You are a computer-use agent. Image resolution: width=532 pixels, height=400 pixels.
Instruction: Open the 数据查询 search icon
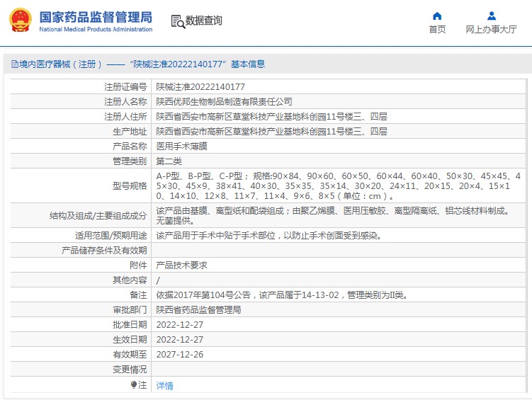coord(178,21)
